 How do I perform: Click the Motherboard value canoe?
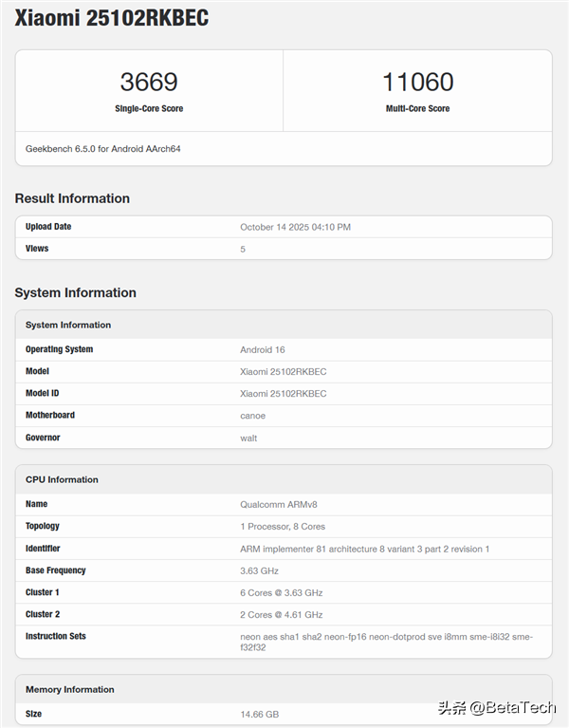(252, 416)
